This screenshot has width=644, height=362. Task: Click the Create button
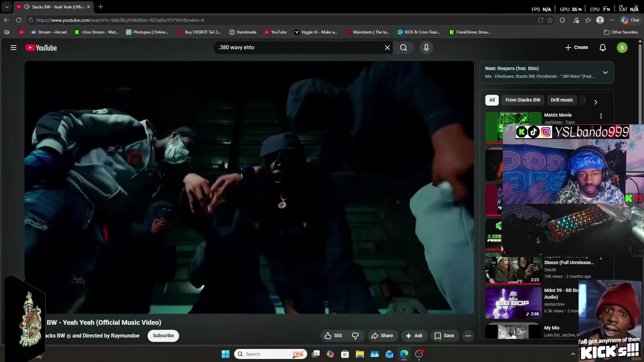[577, 47]
